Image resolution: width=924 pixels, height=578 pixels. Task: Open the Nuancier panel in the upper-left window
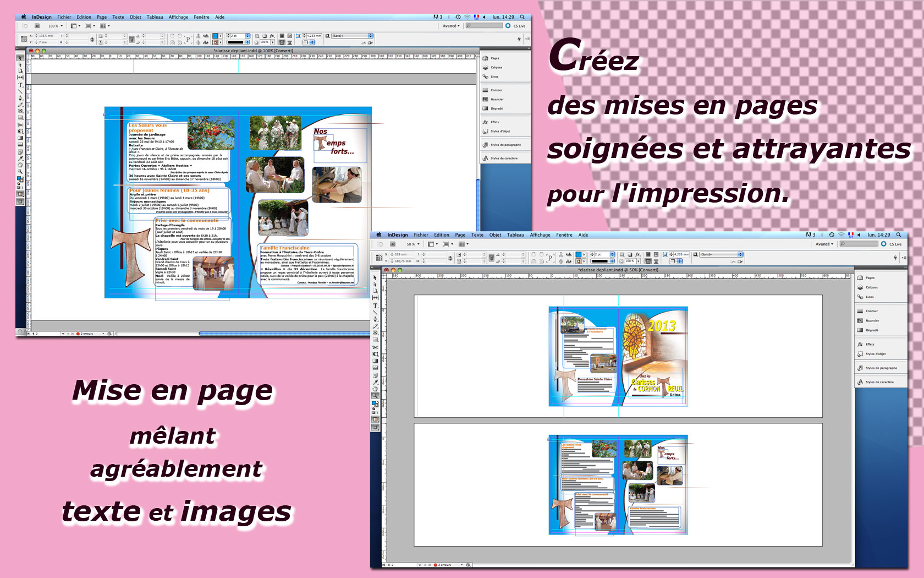(x=497, y=100)
